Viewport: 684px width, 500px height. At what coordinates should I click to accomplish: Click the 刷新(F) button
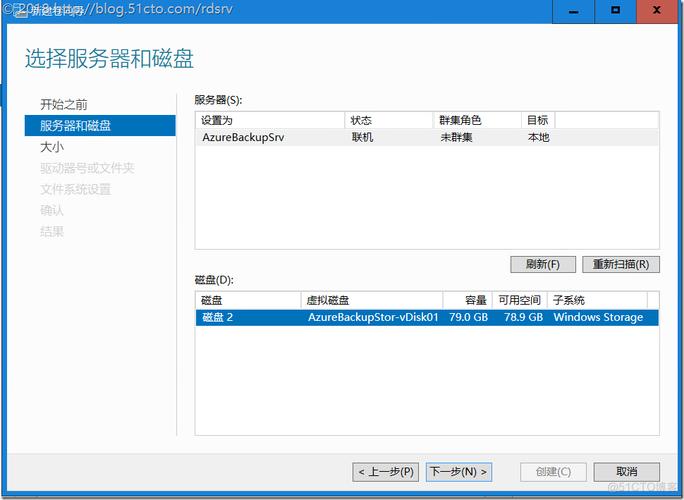tap(543, 264)
